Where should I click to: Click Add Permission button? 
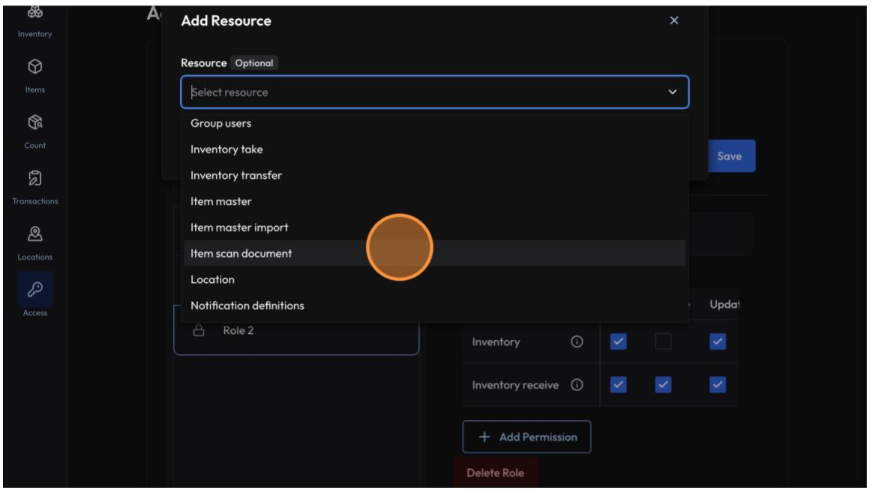pyautogui.click(x=526, y=437)
